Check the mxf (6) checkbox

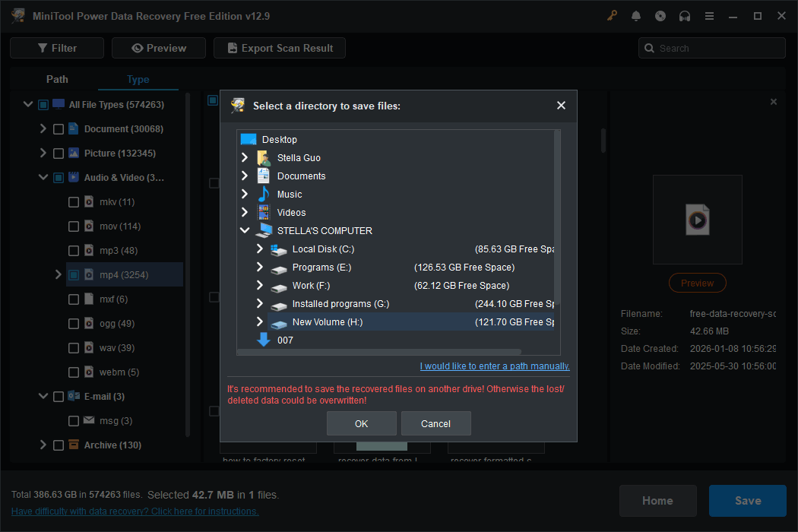tap(74, 299)
